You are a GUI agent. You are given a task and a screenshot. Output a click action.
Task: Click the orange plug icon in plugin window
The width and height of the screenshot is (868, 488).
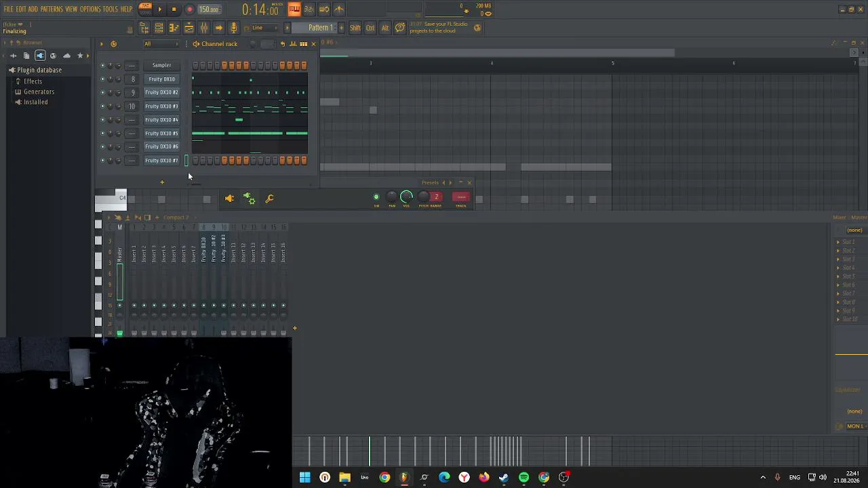pos(229,199)
